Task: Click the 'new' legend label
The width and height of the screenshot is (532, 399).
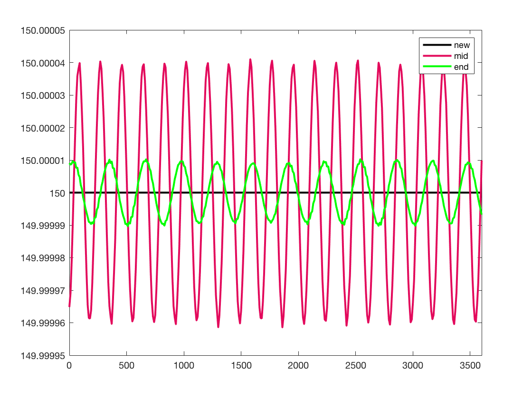Action: pyautogui.click(x=462, y=45)
